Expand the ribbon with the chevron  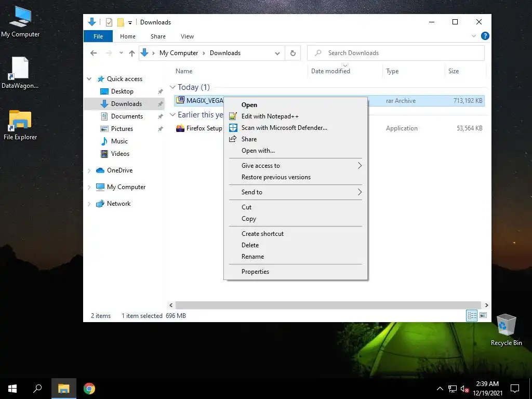(474, 36)
